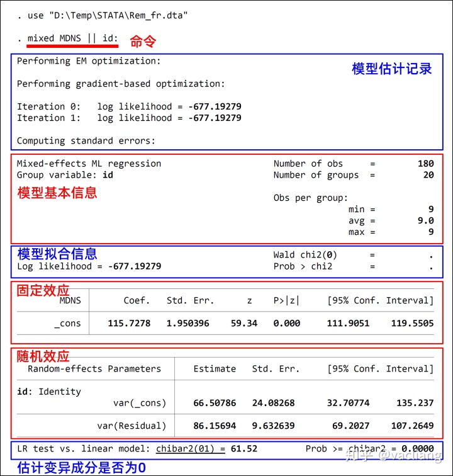This screenshot has width=453, height=476.
Task: Click the "Estimate" column header
Action: pos(215,369)
